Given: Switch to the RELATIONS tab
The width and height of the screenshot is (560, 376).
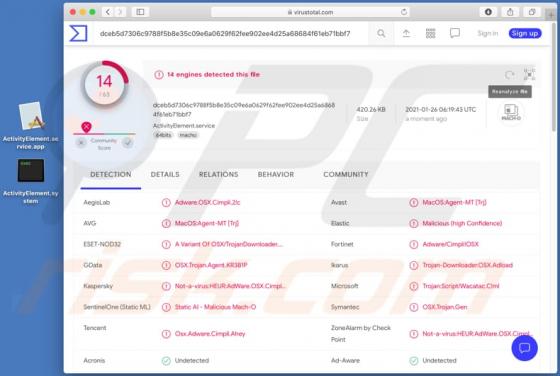Looking at the screenshot, I should (x=218, y=174).
